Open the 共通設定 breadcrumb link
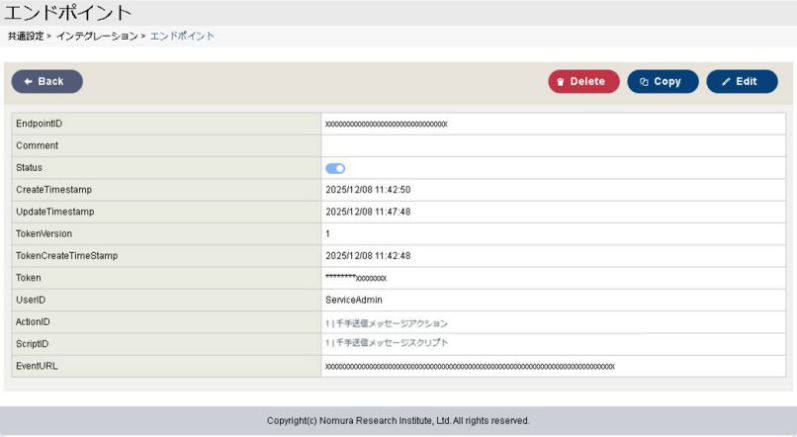 tap(26, 36)
